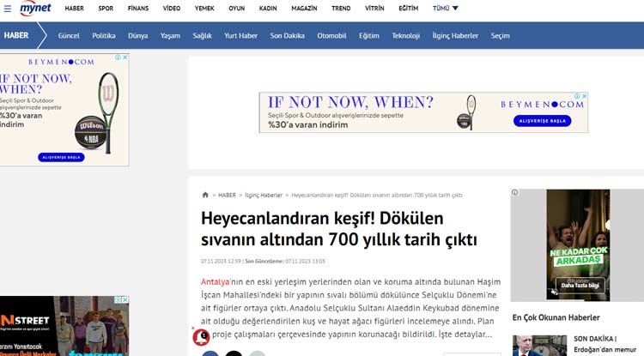
Task: Click the Antalya link in article text
Action: (x=215, y=282)
